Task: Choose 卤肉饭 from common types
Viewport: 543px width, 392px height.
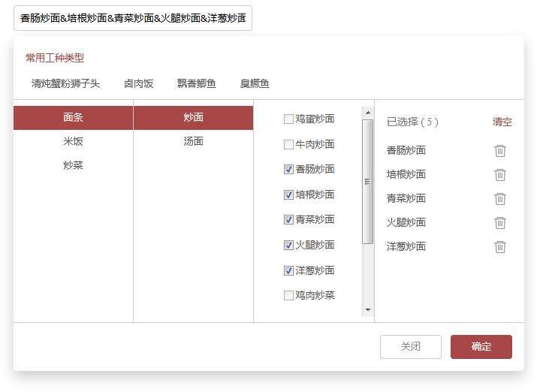Action: pos(138,83)
